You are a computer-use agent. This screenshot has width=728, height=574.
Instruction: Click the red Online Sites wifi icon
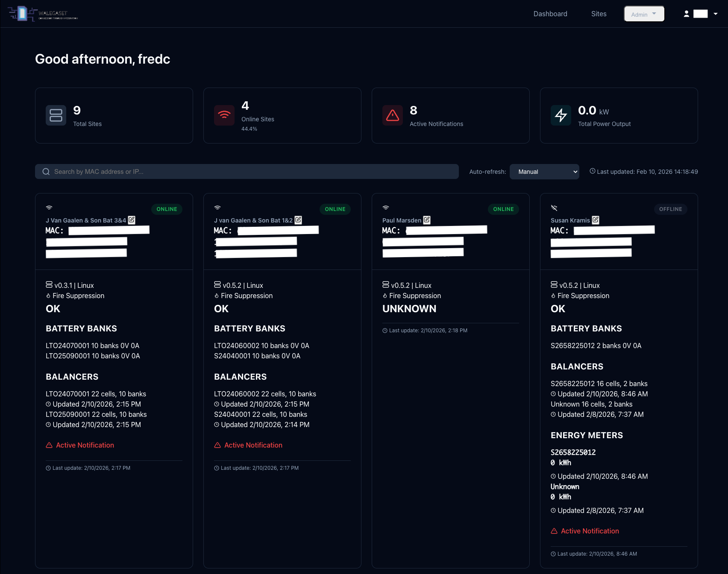point(224,115)
